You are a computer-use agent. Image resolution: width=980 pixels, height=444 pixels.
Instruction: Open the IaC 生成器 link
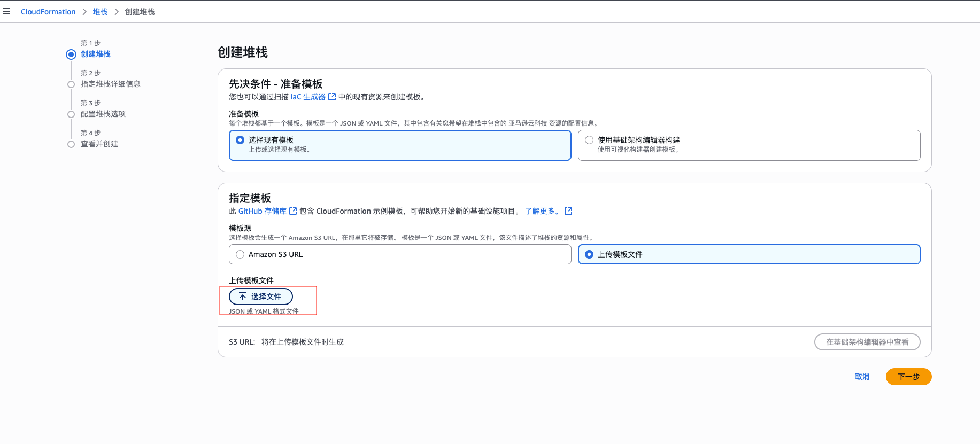coord(308,97)
